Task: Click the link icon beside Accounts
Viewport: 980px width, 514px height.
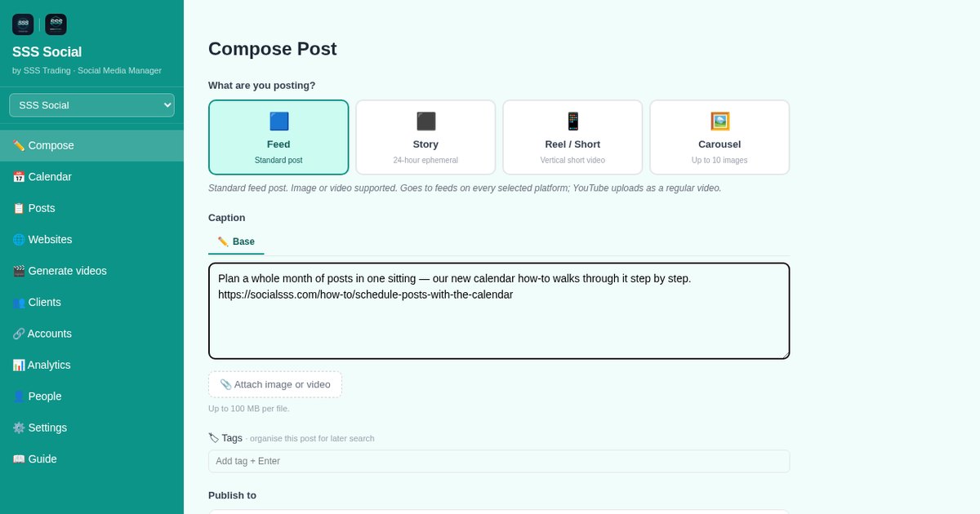Action: pos(19,334)
